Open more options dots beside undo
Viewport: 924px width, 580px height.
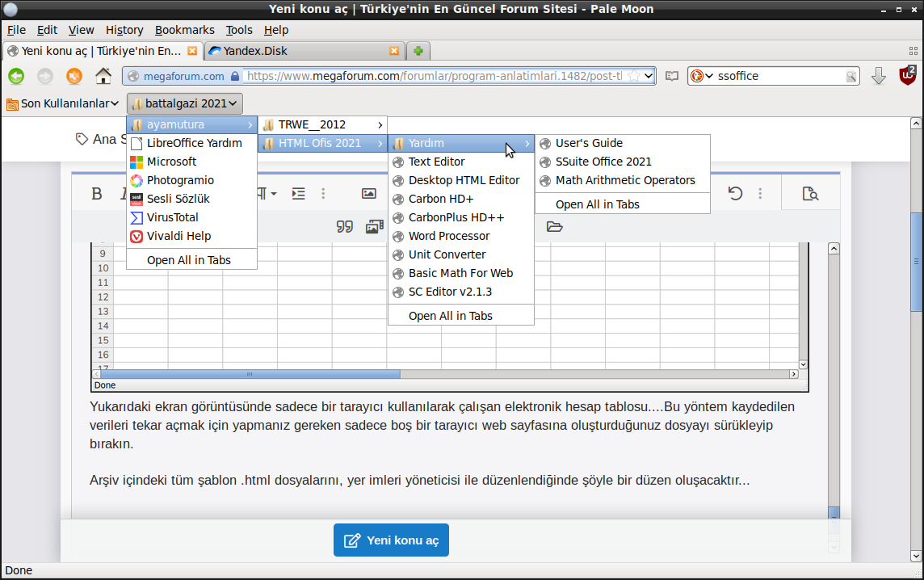pyautogui.click(x=760, y=193)
